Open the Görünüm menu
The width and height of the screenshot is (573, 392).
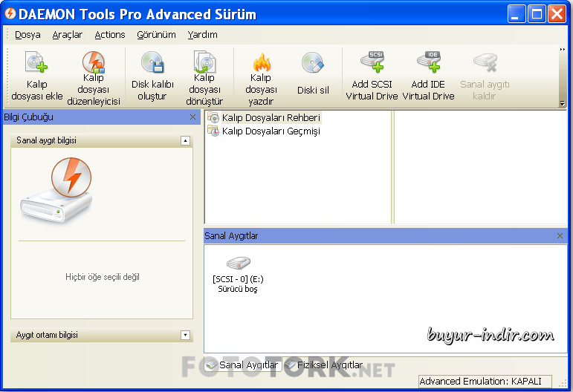click(156, 35)
